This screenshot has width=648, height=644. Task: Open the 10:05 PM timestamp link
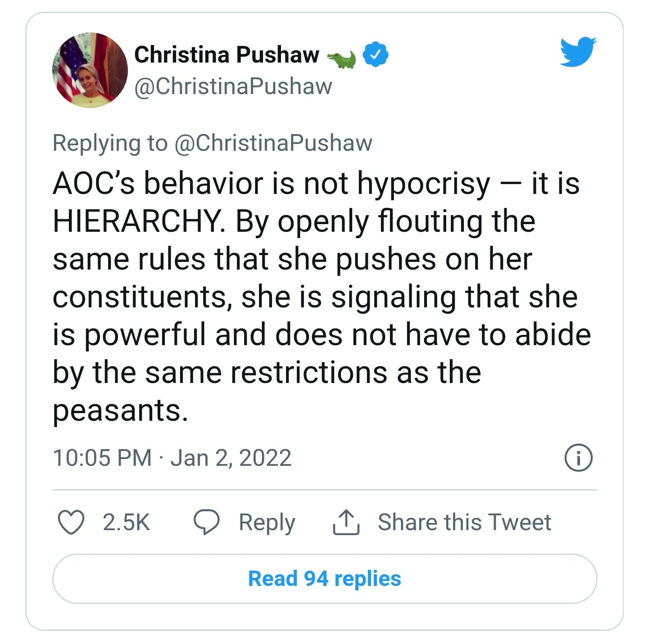click(x=102, y=458)
